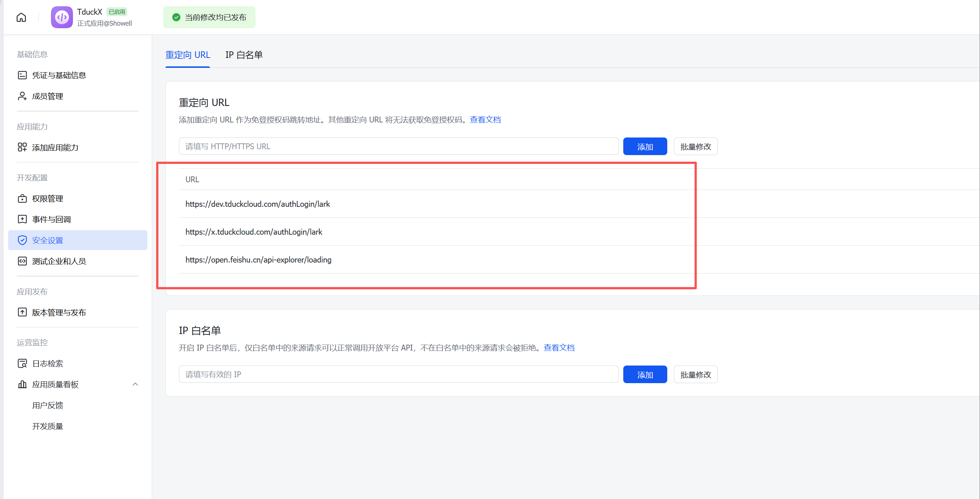The width and height of the screenshot is (980, 499).
Task: Open 查看文档 link under 重定向 URL
Action: pyautogui.click(x=485, y=120)
